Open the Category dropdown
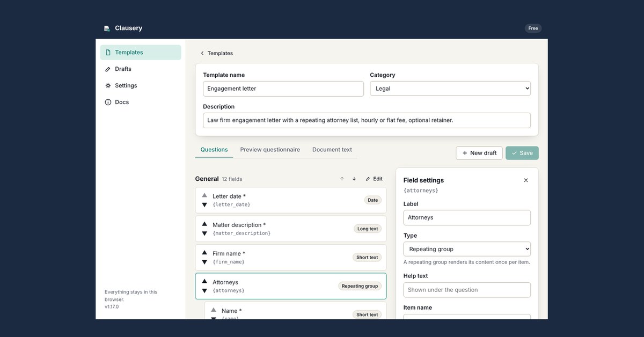This screenshot has width=644, height=337. tap(450, 89)
